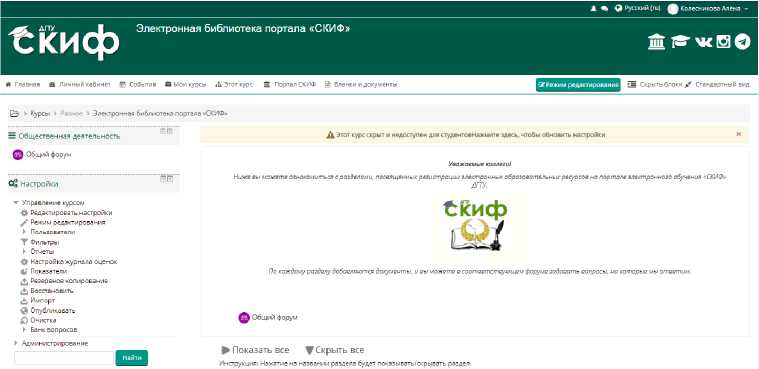Open Мои курсы in the navigation bar

point(185,84)
